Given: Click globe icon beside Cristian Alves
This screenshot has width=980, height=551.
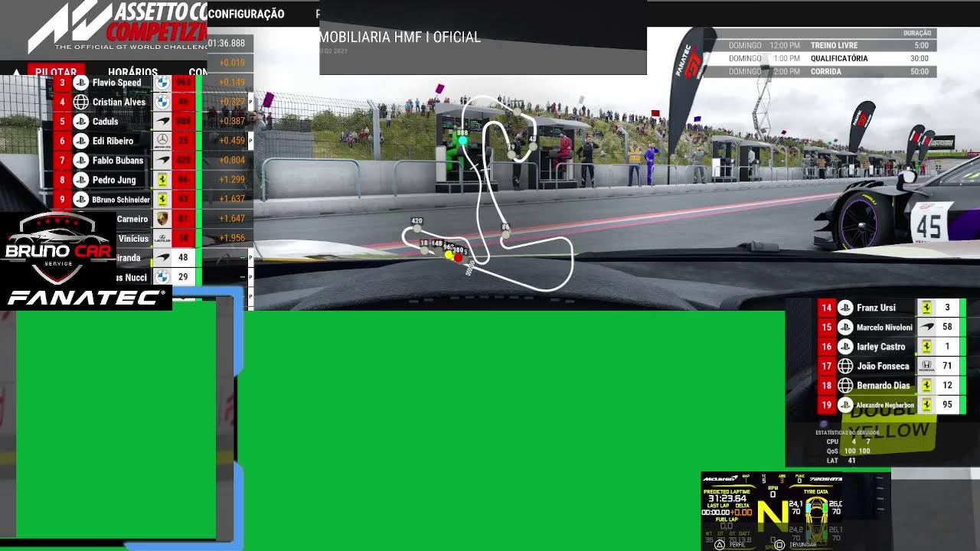Looking at the screenshot, I should tap(80, 102).
